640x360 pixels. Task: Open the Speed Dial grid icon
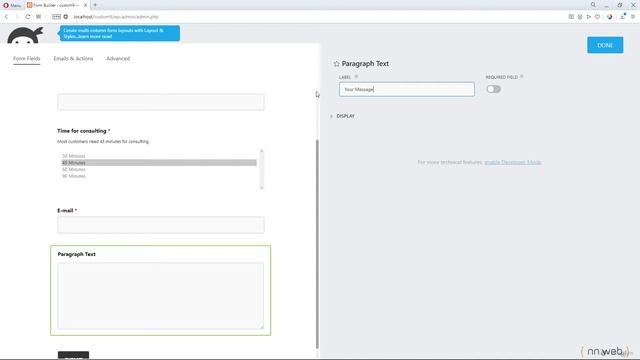[38, 17]
